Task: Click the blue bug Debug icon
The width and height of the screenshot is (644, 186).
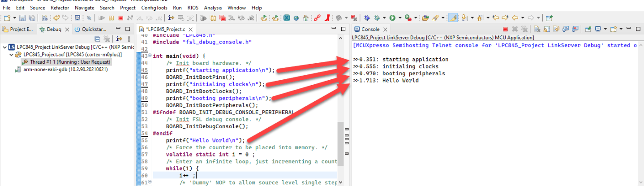Action: point(367,18)
